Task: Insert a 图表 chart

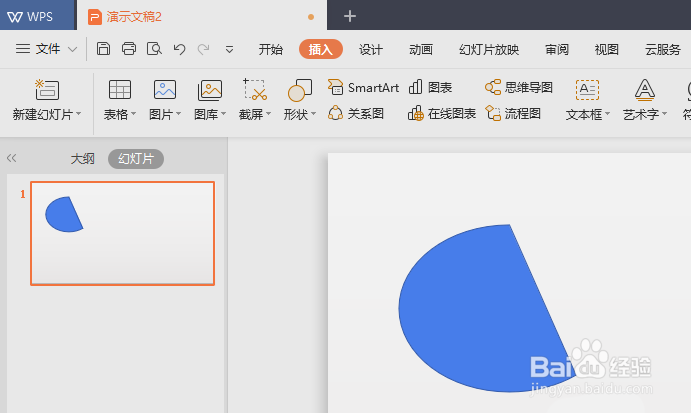Action: coord(430,87)
